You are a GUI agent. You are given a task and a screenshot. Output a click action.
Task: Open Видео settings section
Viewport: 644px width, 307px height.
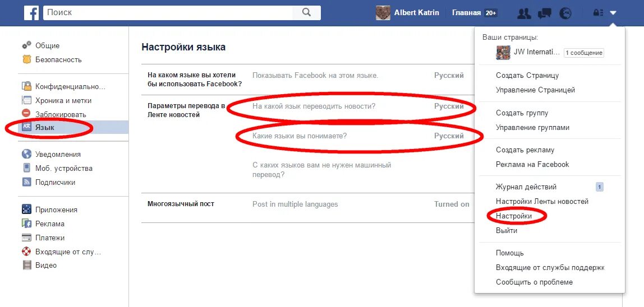coord(46,265)
